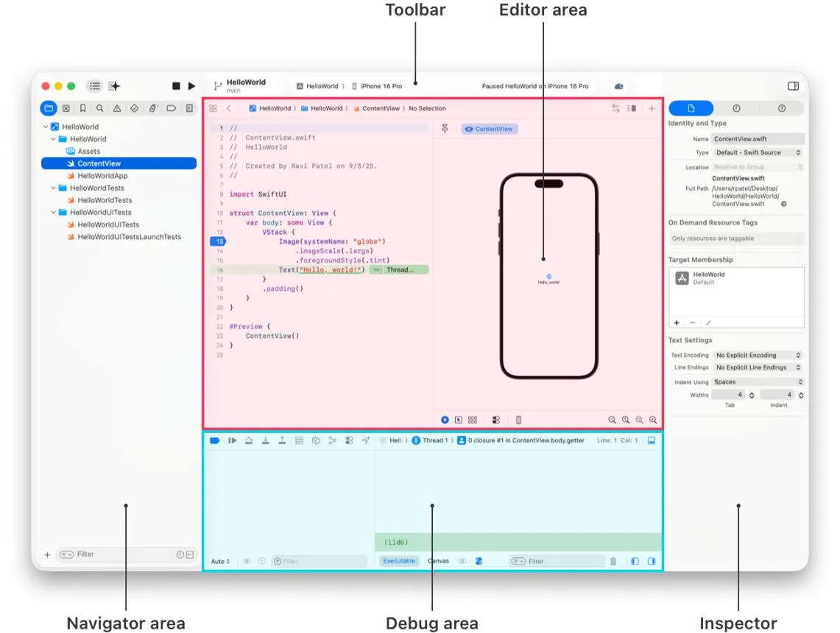Image resolution: width=840 pixels, height=633 pixels.
Task: Stop the running HelloWorld app
Action: click(176, 85)
